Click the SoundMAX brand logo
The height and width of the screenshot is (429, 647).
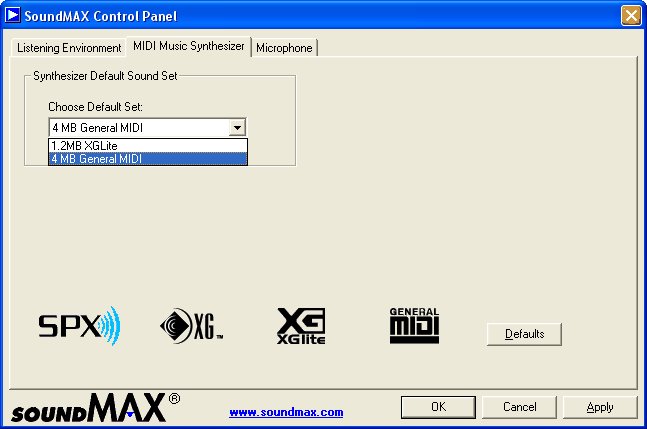click(95, 408)
